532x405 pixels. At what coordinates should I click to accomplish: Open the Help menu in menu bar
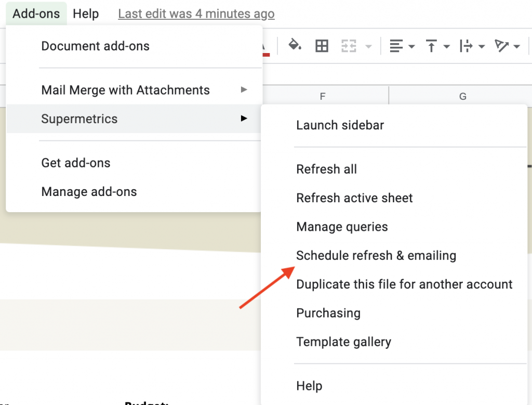(86, 14)
